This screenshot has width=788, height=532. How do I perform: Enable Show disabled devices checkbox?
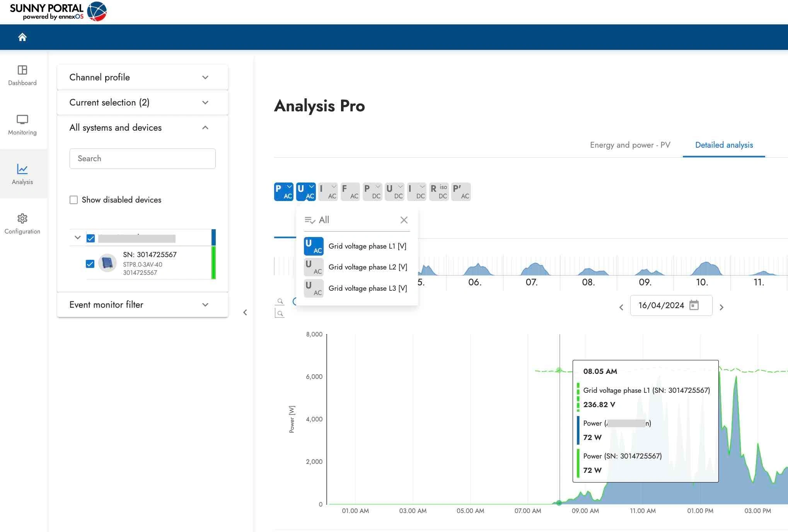point(73,200)
